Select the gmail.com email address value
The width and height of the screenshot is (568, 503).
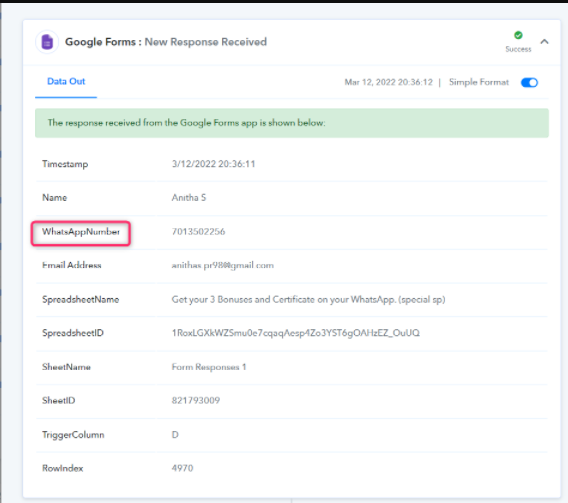[223, 265]
